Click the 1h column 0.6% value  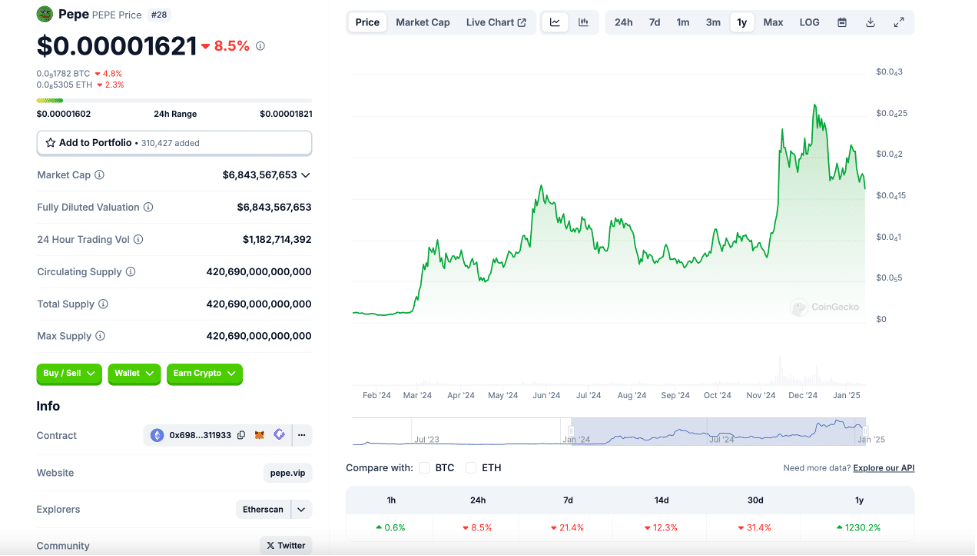(391, 527)
